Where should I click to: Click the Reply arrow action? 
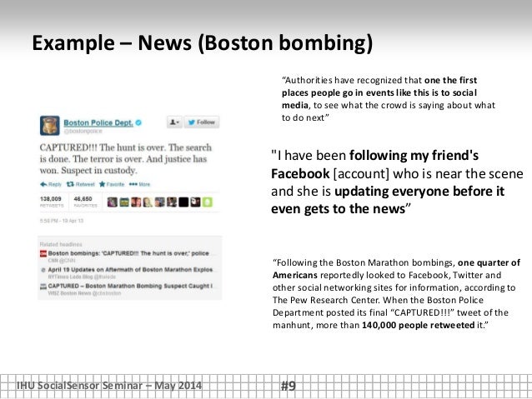[x=51, y=184]
